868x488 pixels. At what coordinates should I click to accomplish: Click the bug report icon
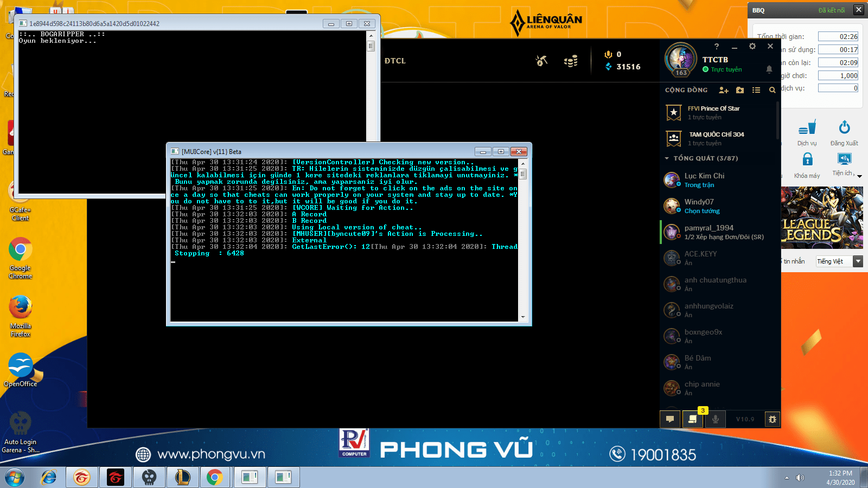click(773, 419)
